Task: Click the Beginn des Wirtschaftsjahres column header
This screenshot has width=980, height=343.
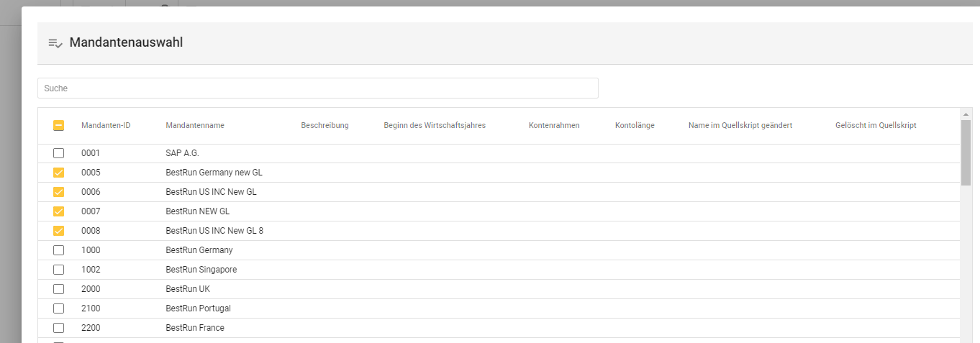Action: (435, 125)
